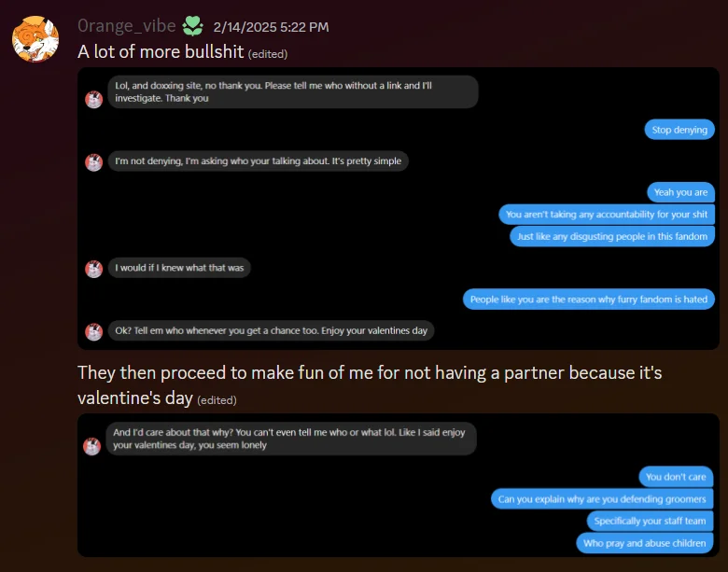Click the small avatar next to "Ok? Tell em who"
728x572 pixels.
click(x=93, y=331)
